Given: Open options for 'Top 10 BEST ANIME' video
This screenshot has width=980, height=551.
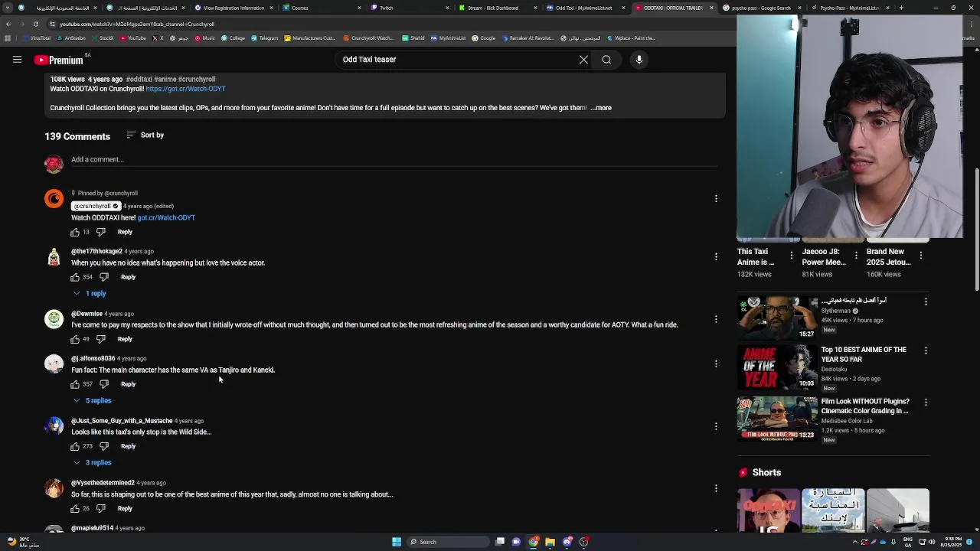Looking at the screenshot, I should (x=926, y=351).
